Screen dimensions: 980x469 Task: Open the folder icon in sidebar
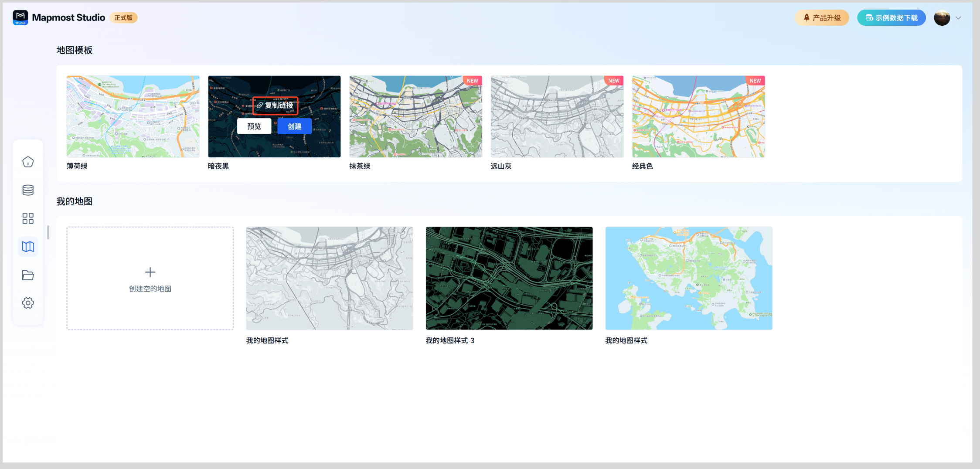(x=28, y=275)
